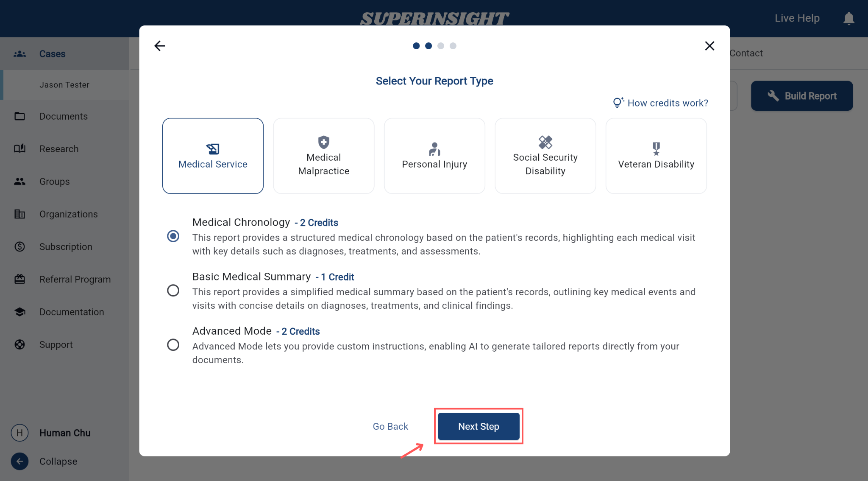
Task: Choose the Personal Injury report type
Action: pyautogui.click(x=434, y=156)
